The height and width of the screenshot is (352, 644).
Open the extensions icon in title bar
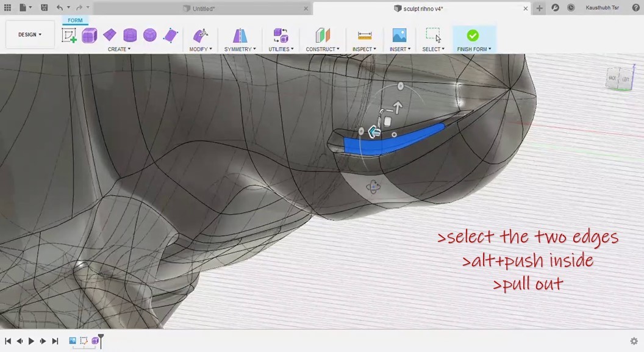(x=556, y=8)
